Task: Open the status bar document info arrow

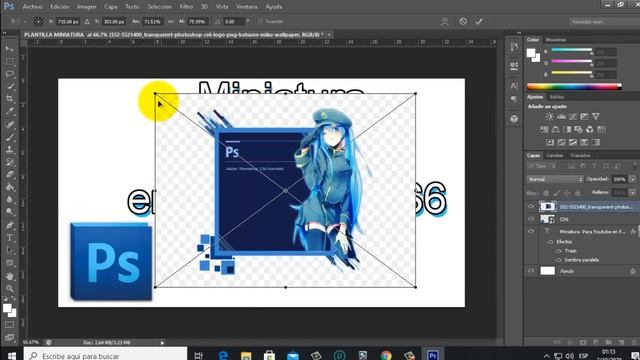Action: tap(162, 343)
